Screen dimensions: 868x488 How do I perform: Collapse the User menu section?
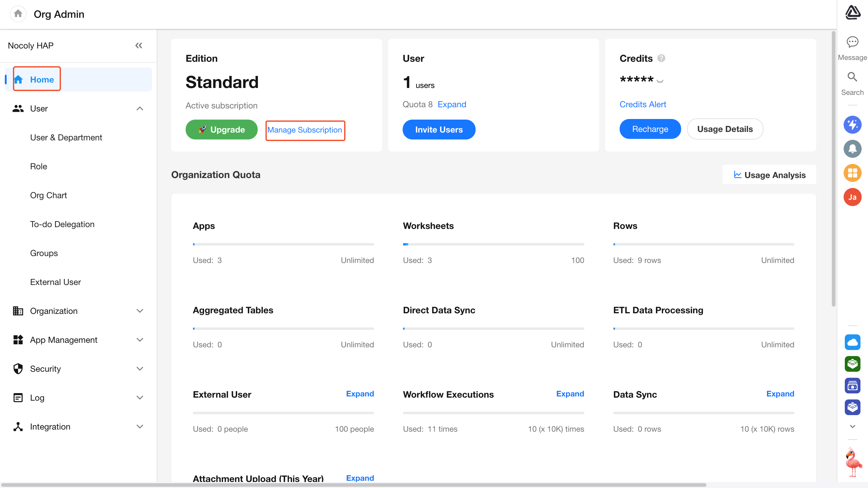tap(140, 108)
